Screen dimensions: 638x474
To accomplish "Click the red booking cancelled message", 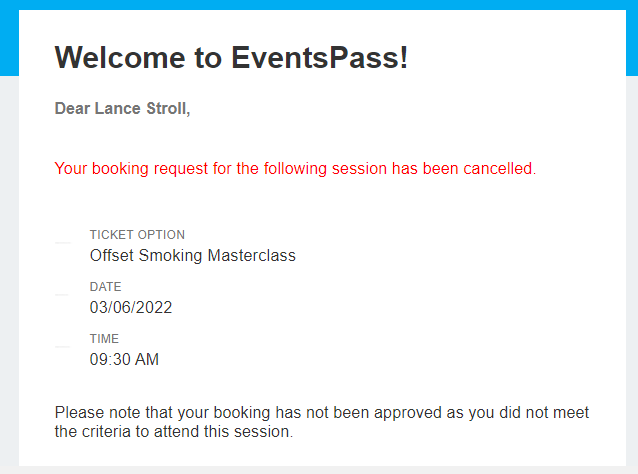I will pyautogui.click(x=295, y=168).
